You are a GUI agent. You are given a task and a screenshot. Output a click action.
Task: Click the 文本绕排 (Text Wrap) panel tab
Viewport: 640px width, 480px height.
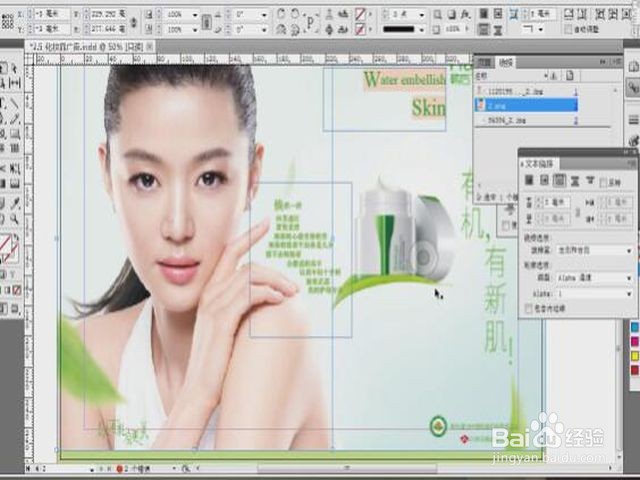coord(539,164)
